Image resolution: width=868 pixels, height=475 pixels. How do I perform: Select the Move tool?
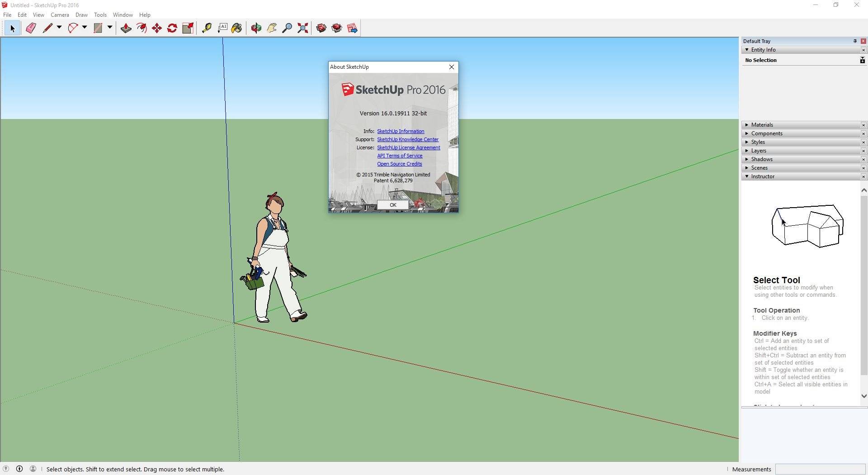point(157,28)
